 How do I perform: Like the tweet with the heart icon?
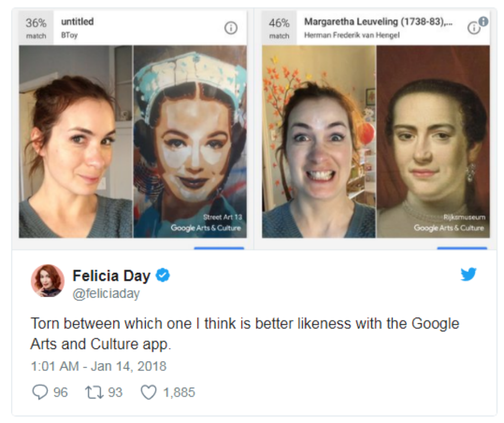[148, 392]
